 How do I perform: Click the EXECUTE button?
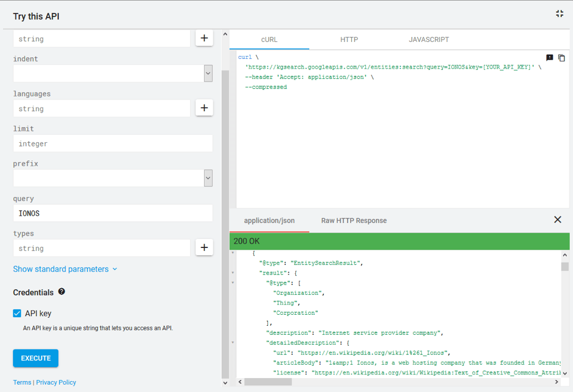click(x=36, y=358)
